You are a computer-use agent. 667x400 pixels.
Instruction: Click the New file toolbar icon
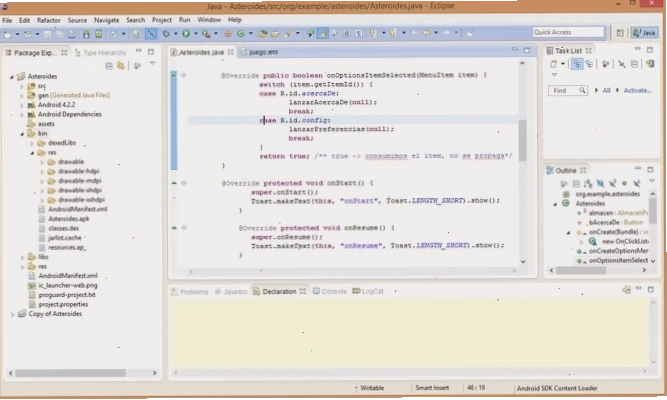8,34
